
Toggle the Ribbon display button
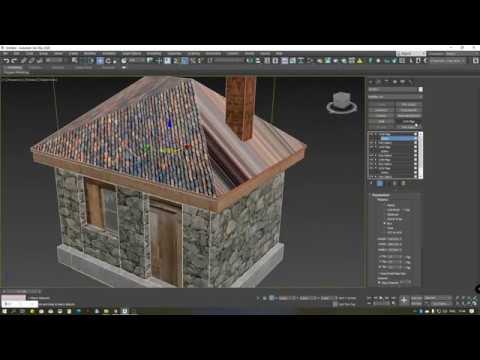(x=284, y=61)
